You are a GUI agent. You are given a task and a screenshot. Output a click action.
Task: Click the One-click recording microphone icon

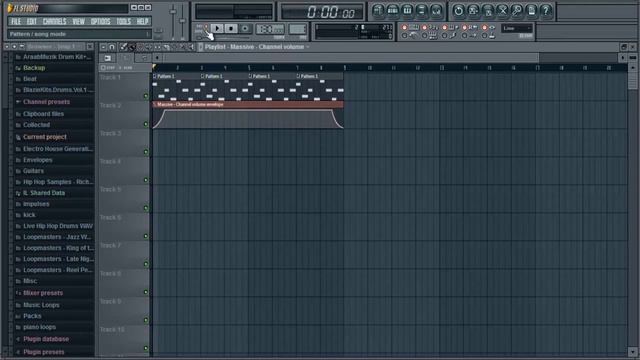[517, 11]
